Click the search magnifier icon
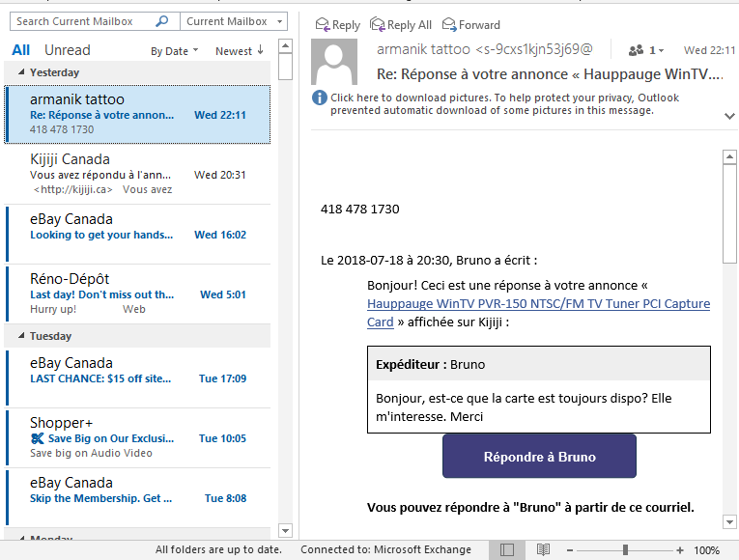This screenshot has height=560, width=739. (x=161, y=21)
